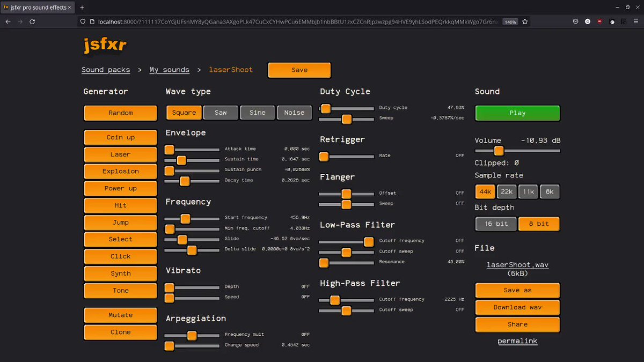The image size is (644, 362).
Task: Click the Share button
Action: pyautogui.click(x=518, y=325)
